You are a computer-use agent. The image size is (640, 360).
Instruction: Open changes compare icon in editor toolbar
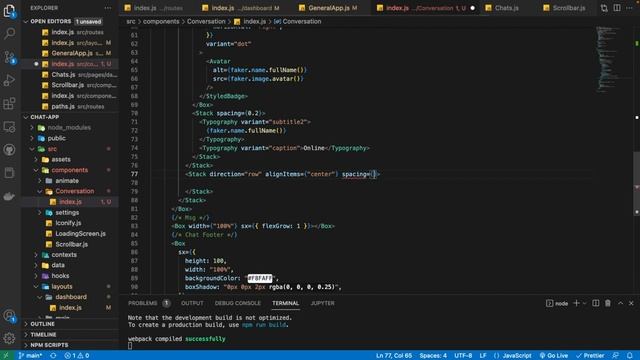604,8
